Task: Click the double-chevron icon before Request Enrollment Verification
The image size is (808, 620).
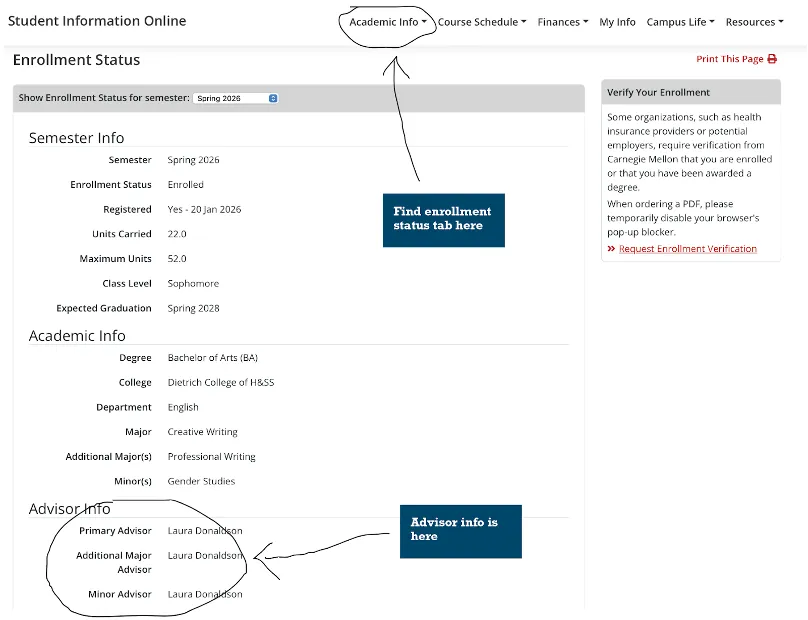Action: (x=611, y=249)
